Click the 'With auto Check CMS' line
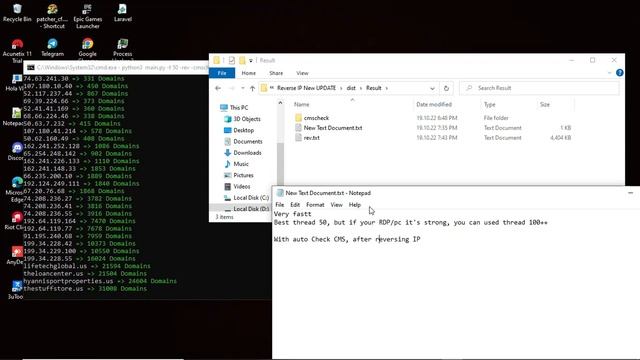This screenshot has width=640, height=360. [x=347, y=239]
